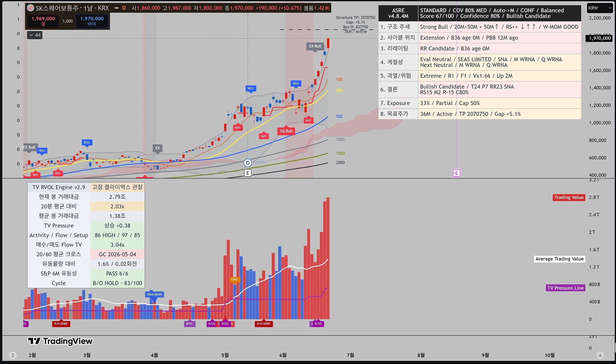Viewport: 616px width, 364px height.
Task: Open the blue dividend D marker
Action: pyautogui.click(x=247, y=163)
